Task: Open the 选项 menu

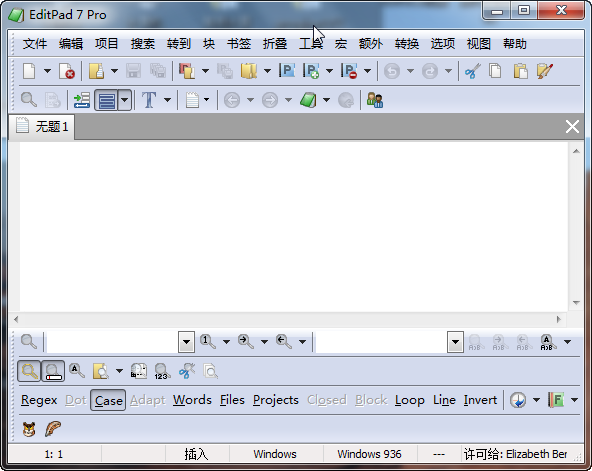Action: [x=443, y=44]
